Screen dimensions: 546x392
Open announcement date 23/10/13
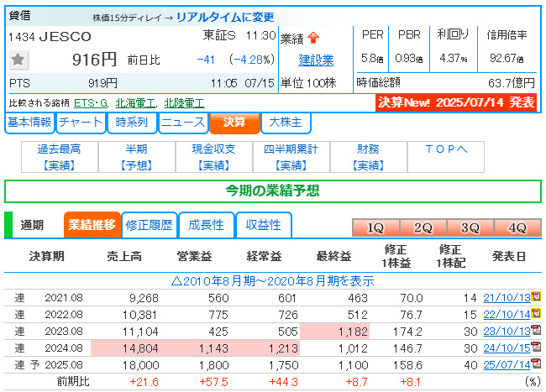[507, 332]
